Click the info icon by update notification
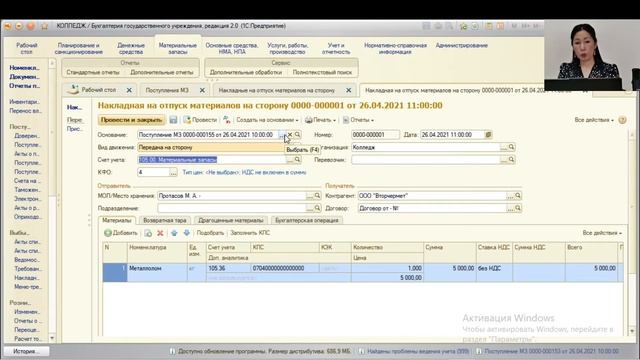Viewport: 640px width, 360px height. (x=172, y=351)
